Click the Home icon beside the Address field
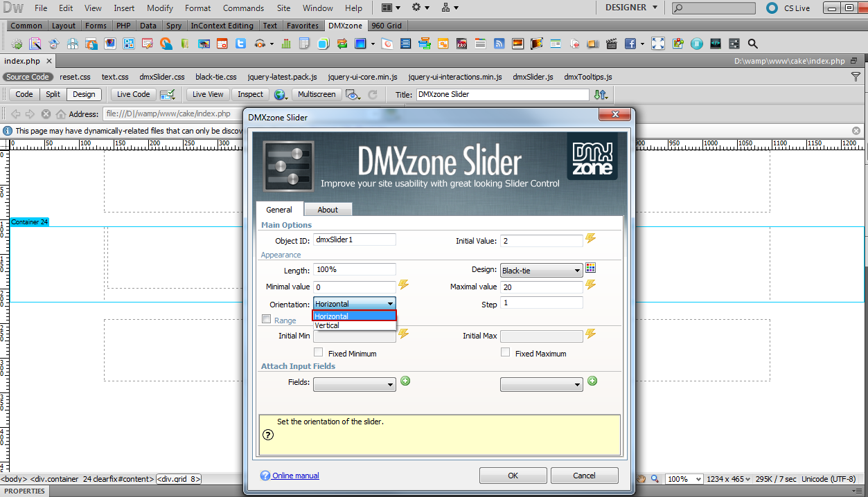Screen dimensions: 868x497 click(61, 114)
